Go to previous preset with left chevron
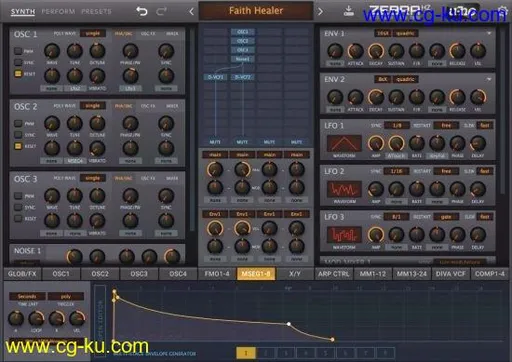 191,12
